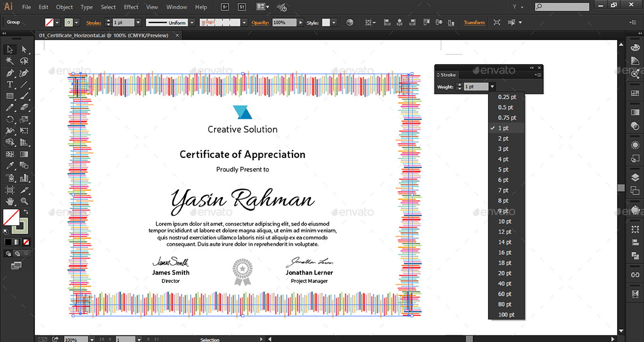
Task: Open the Opacity dropdown arrow
Action: point(300,23)
